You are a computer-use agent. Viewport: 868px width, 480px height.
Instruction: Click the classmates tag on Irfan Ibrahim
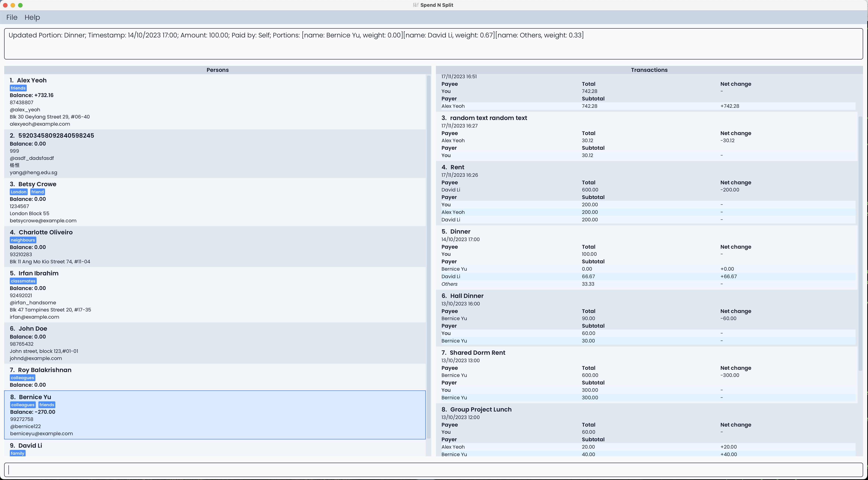(x=23, y=281)
